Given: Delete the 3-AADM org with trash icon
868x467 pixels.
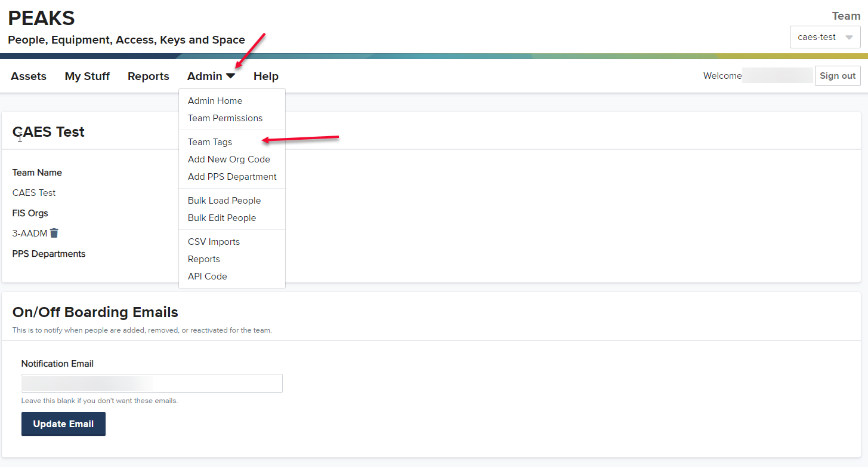Looking at the screenshot, I should 54,233.
